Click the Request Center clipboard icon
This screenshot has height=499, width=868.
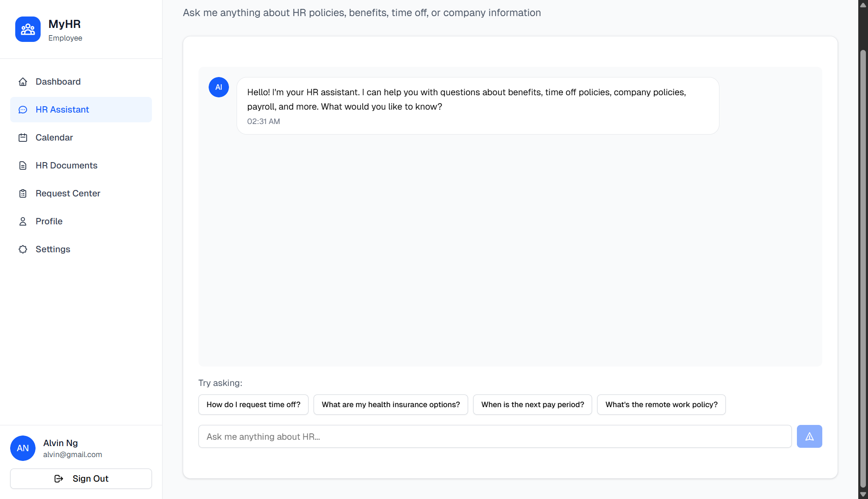(x=23, y=193)
